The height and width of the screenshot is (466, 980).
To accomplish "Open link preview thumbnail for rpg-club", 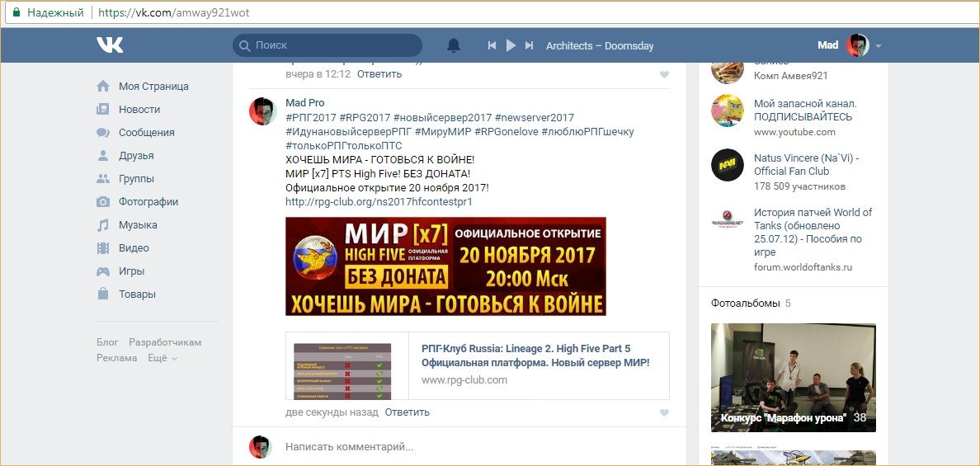I will click(342, 371).
